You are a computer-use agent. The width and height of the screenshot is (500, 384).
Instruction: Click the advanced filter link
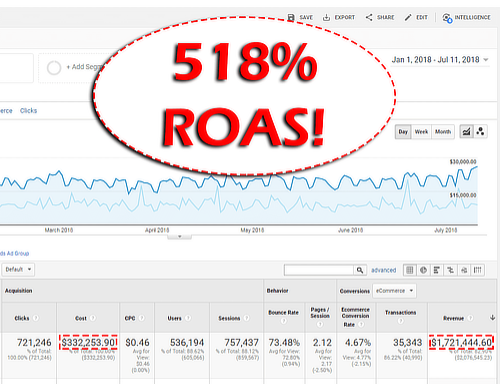click(384, 270)
